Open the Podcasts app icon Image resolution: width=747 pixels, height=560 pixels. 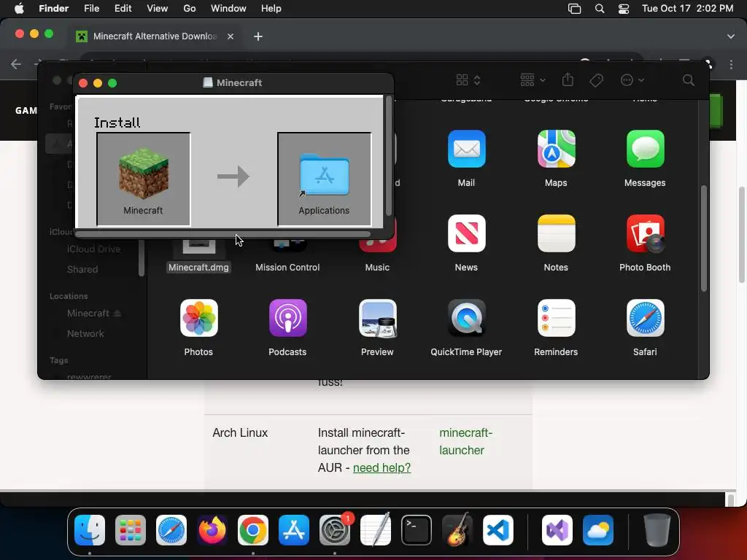point(287,318)
